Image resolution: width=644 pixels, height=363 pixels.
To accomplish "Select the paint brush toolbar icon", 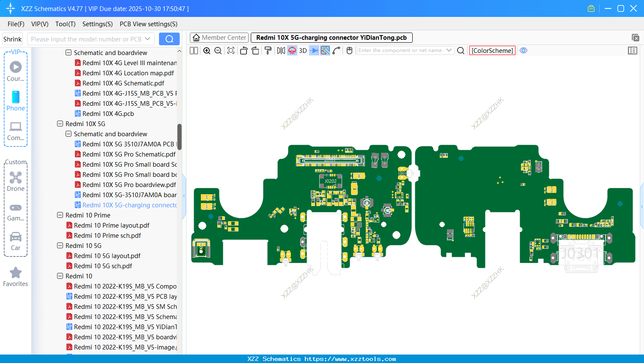I will point(268,50).
